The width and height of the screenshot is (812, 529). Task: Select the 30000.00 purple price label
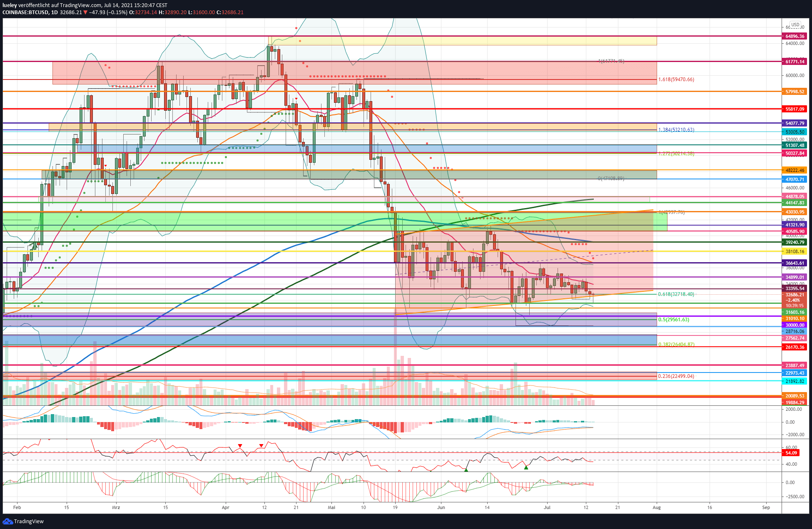(795, 325)
